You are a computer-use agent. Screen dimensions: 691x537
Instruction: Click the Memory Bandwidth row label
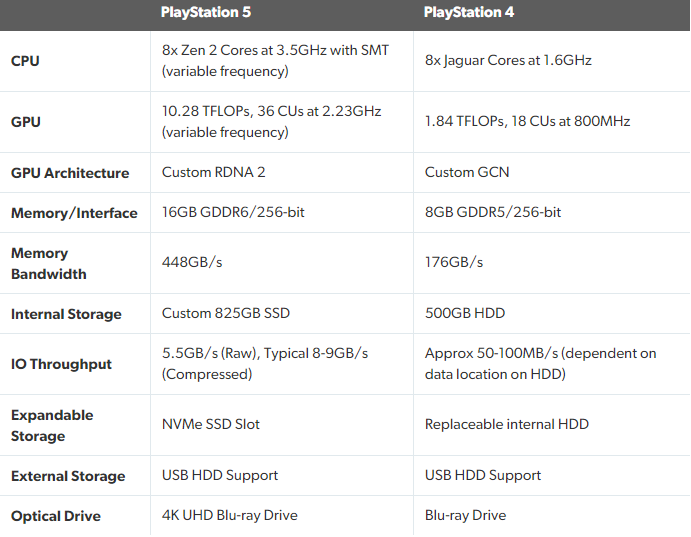click(x=49, y=264)
